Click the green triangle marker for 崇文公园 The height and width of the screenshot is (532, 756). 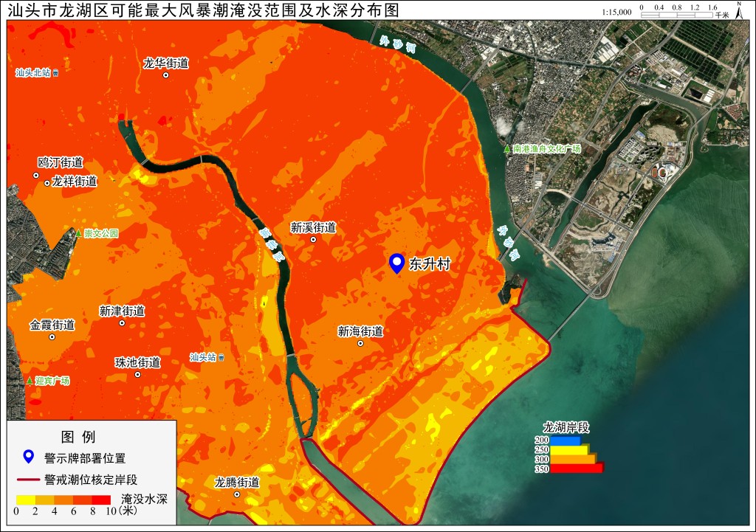(78, 233)
